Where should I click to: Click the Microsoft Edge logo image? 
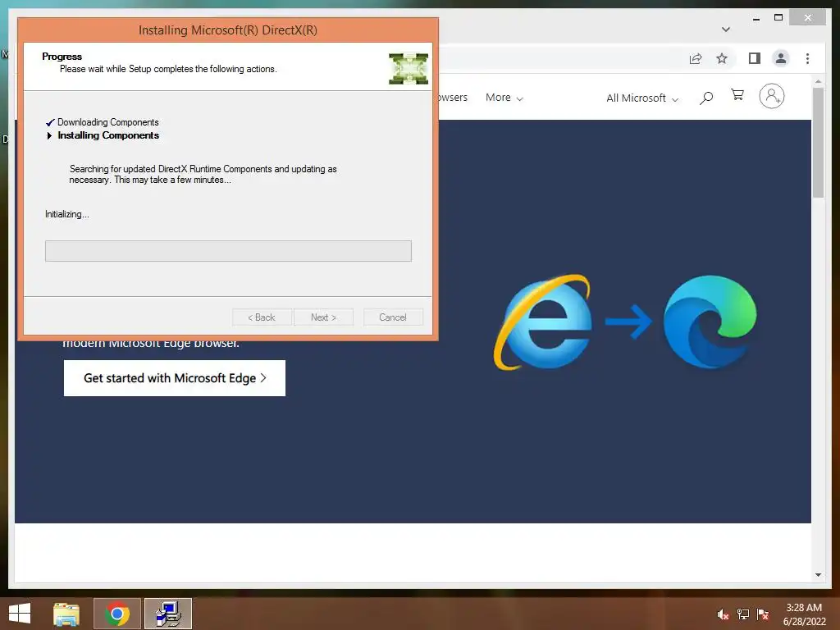[710, 322]
